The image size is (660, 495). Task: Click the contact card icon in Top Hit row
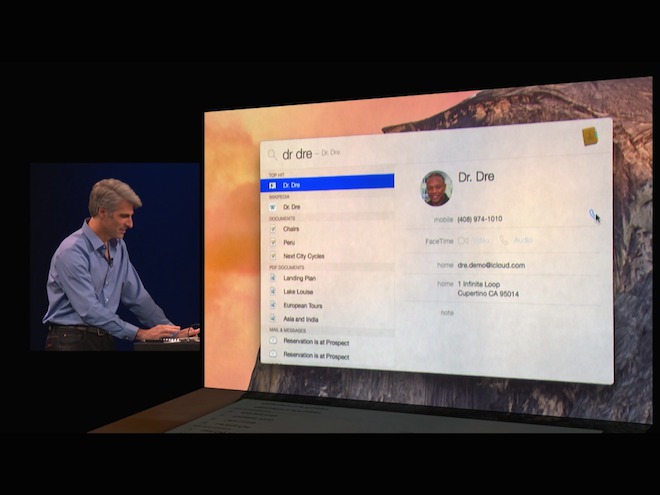click(273, 185)
